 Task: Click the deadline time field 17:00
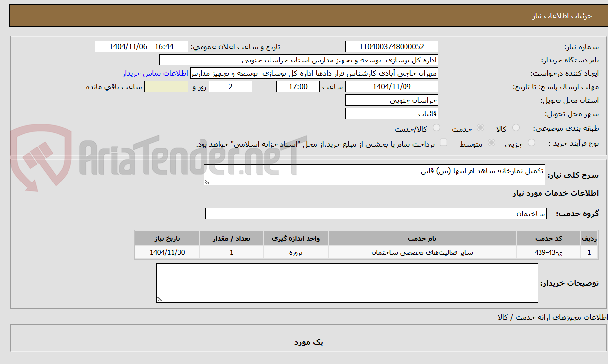tap(298, 87)
